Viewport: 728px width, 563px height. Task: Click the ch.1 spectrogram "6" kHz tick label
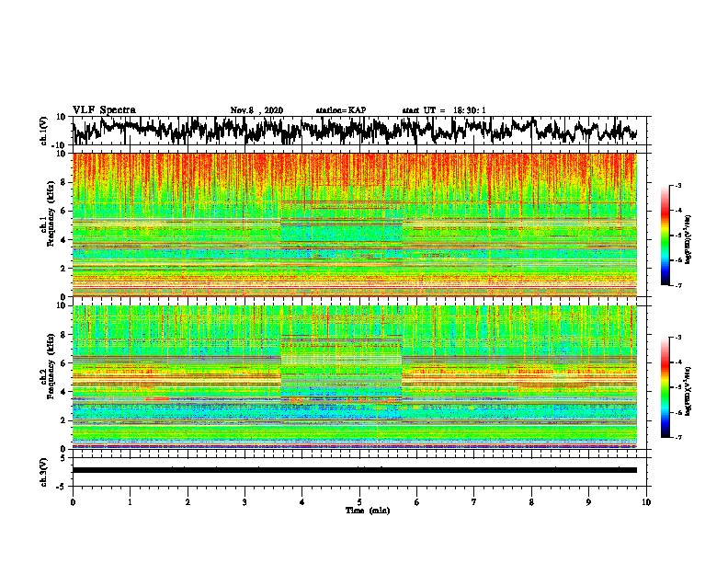click(x=63, y=211)
